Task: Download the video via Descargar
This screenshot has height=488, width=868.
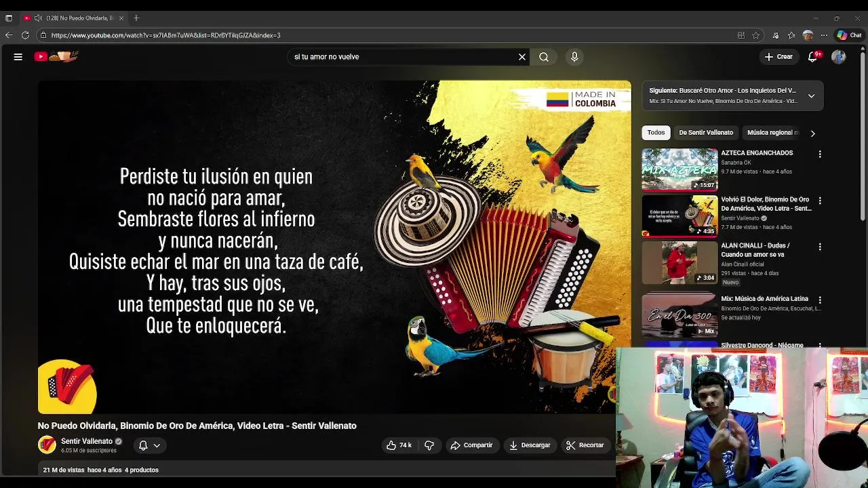Action: coord(530,445)
